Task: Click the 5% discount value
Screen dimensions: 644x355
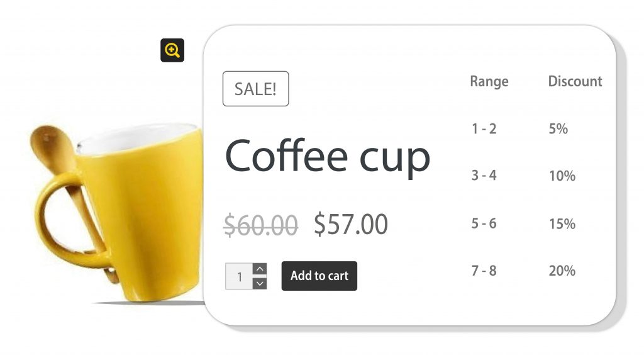Action: tap(558, 129)
